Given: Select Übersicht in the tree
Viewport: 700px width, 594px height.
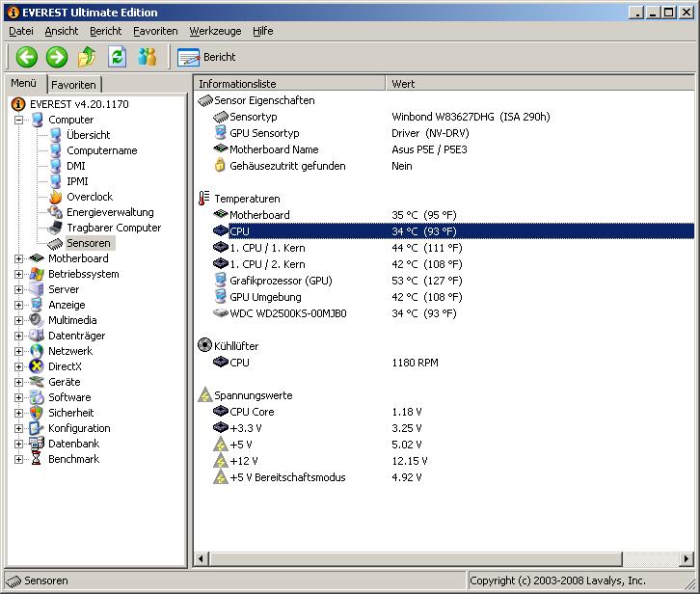Looking at the screenshot, I should [88, 135].
